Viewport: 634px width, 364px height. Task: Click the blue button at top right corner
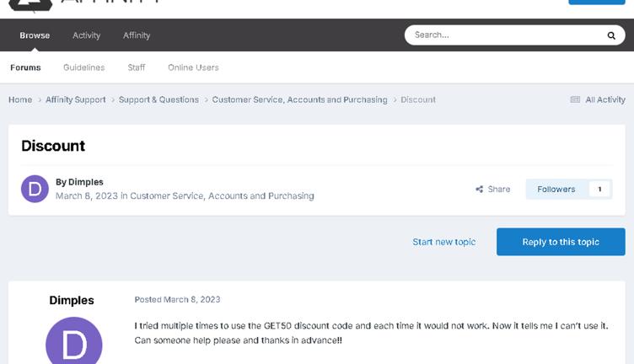596,2
